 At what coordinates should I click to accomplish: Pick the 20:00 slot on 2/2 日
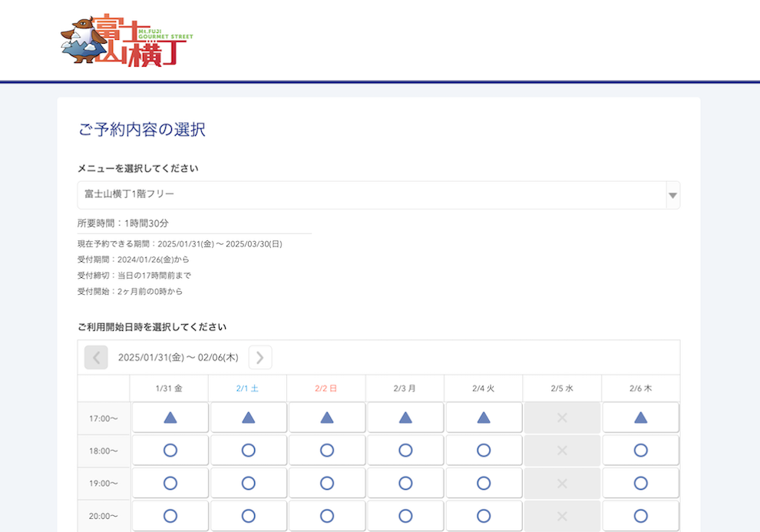click(327, 516)
